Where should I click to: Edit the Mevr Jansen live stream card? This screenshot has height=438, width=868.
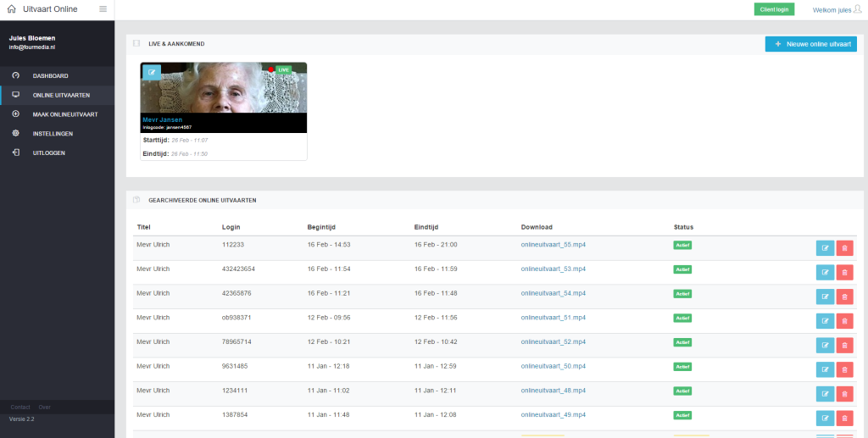(152, 72)
